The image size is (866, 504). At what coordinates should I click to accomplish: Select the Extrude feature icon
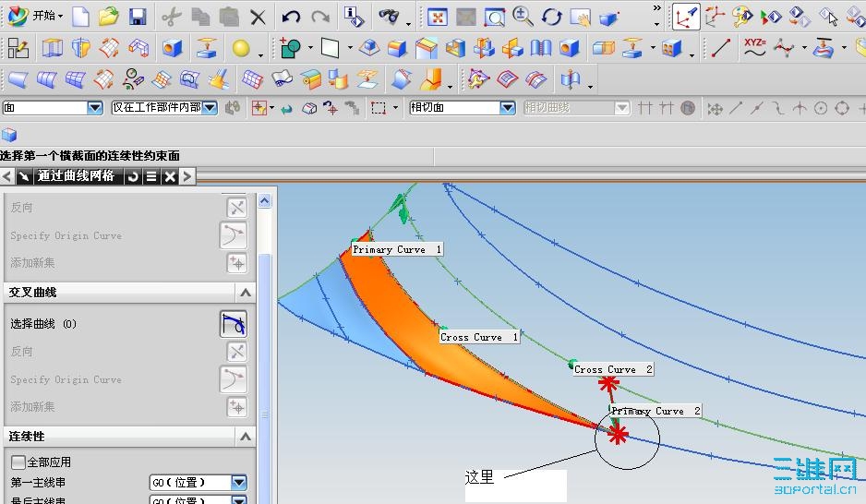(x=53, y=49)
